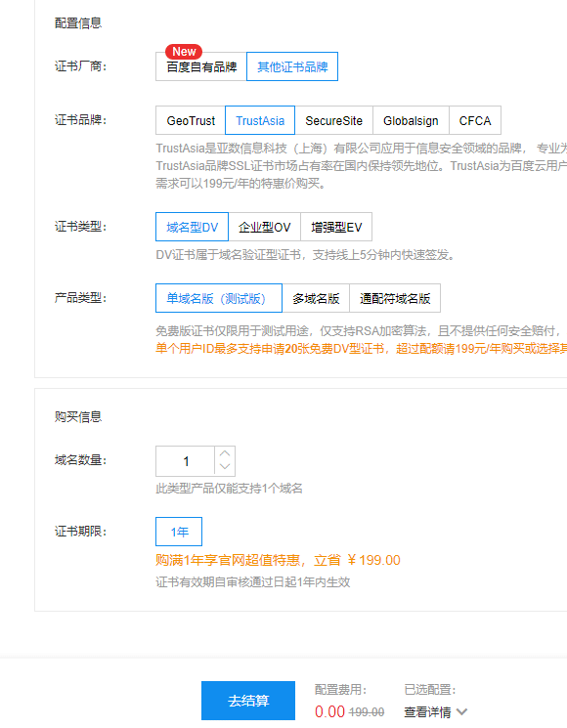Select 其他证书品牌 vendor option
Screen dimensions: 567x728
[x=292, y=66]
